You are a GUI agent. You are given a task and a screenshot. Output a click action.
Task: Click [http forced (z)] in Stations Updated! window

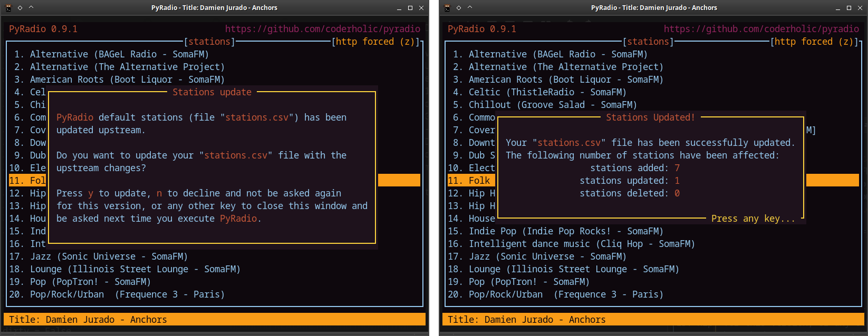814,42
